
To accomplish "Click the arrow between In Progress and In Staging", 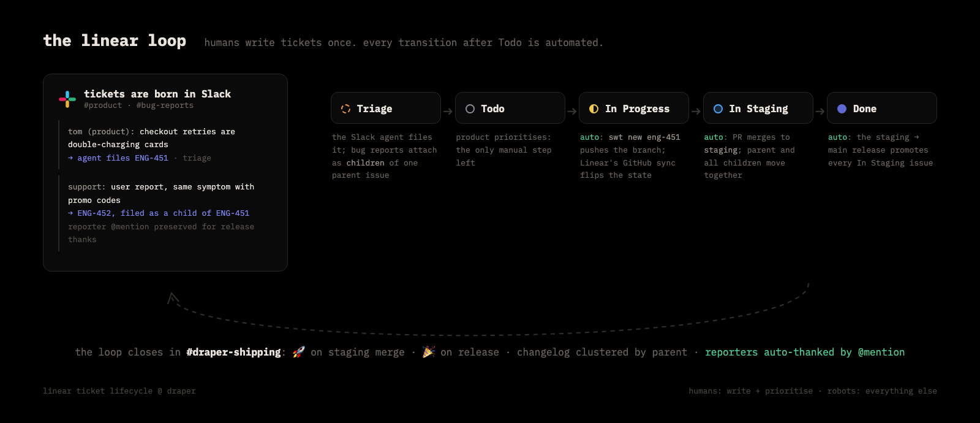I will [696, 112].
